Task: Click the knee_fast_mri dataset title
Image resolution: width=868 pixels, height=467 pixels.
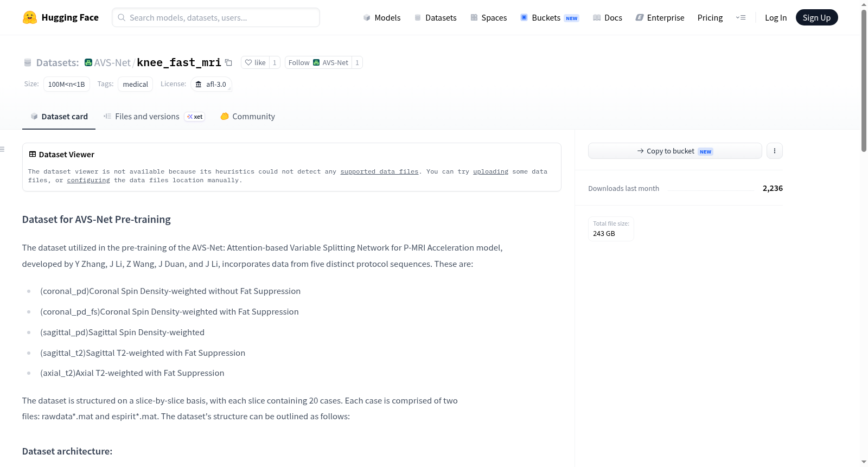Action: (179, 62)
